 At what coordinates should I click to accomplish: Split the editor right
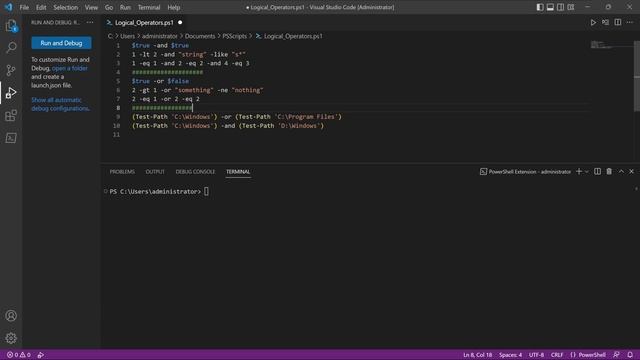click(618, 22)
